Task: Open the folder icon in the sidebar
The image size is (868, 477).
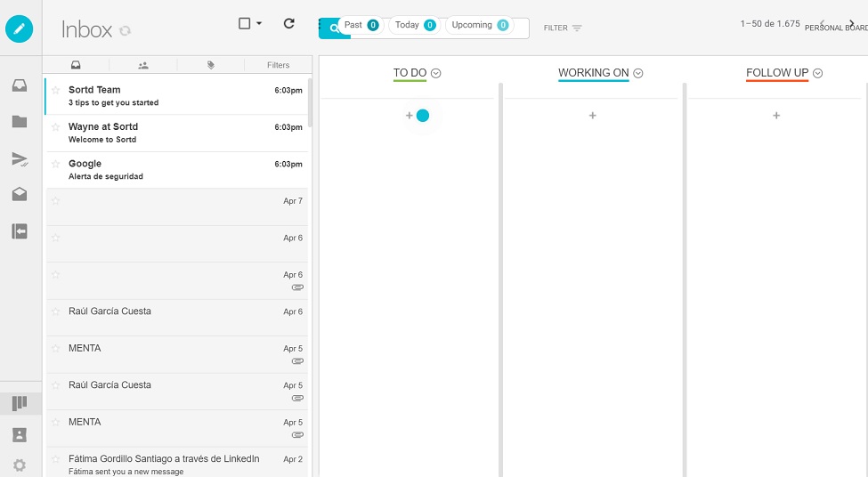Action: pyautogui.click(x=20, y=122)
